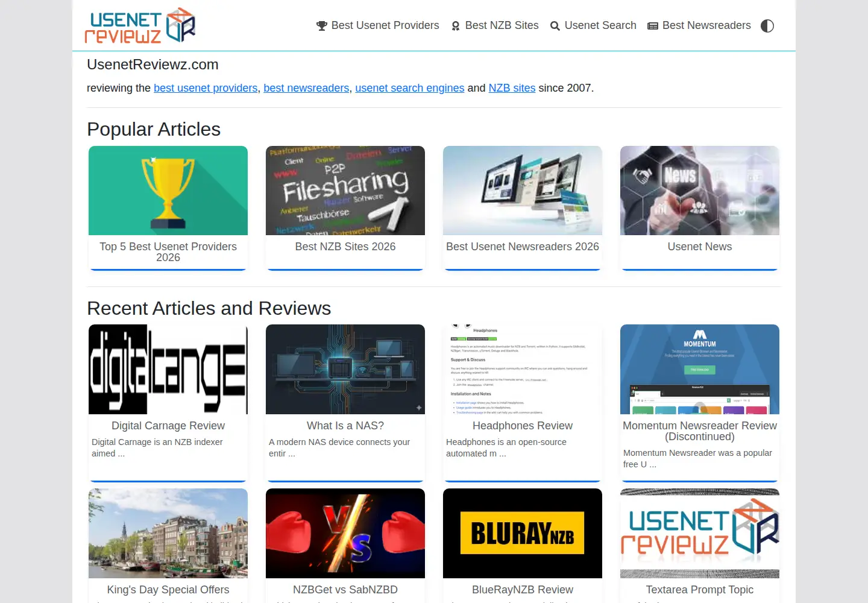Read the BlueRayNZB Review article

point(523,590)
